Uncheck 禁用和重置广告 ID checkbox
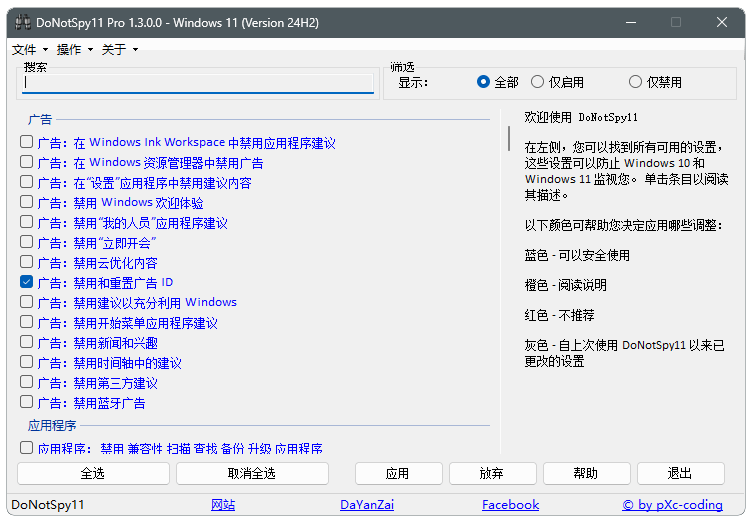This screenshot has height=523, width=754. [x=27, y=282]
